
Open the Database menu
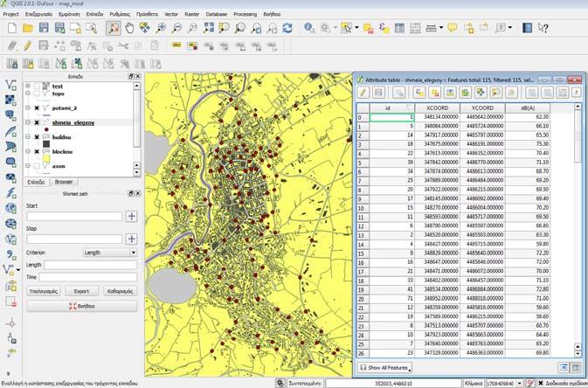[217, 14]
